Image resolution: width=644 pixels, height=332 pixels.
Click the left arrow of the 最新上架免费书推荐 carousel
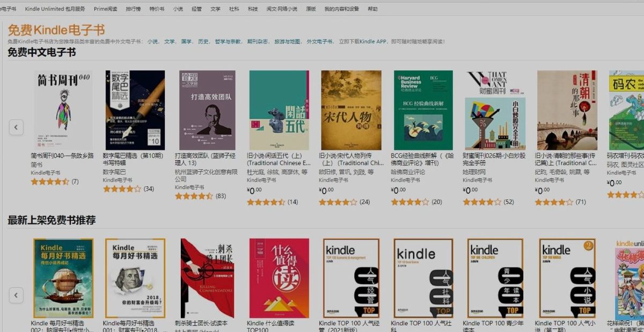pos(16,295)
